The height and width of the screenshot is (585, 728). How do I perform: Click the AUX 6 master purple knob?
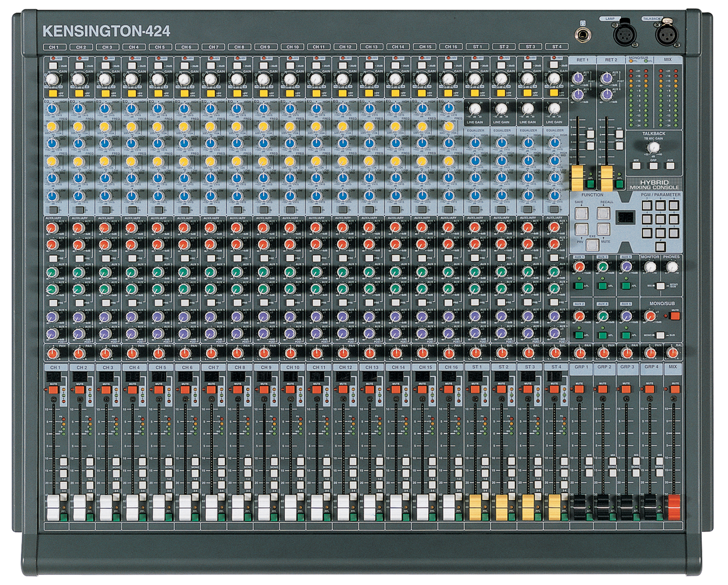(626, 316)
